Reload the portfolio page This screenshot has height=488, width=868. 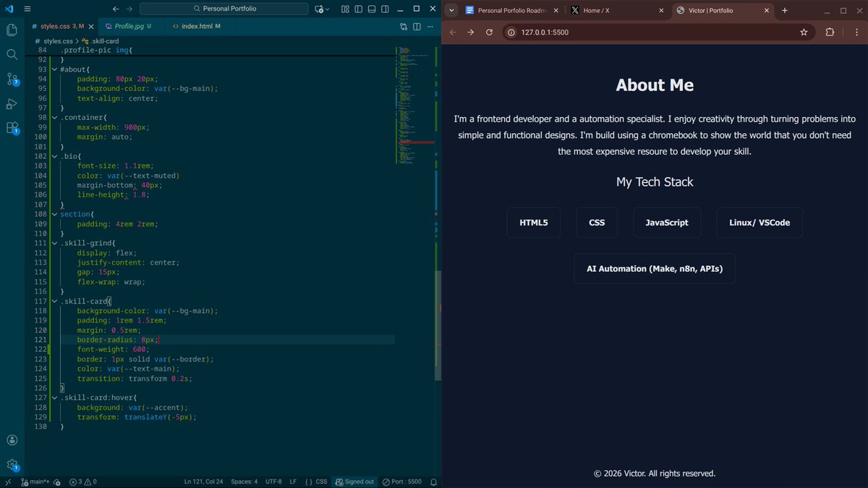point(489,33)
